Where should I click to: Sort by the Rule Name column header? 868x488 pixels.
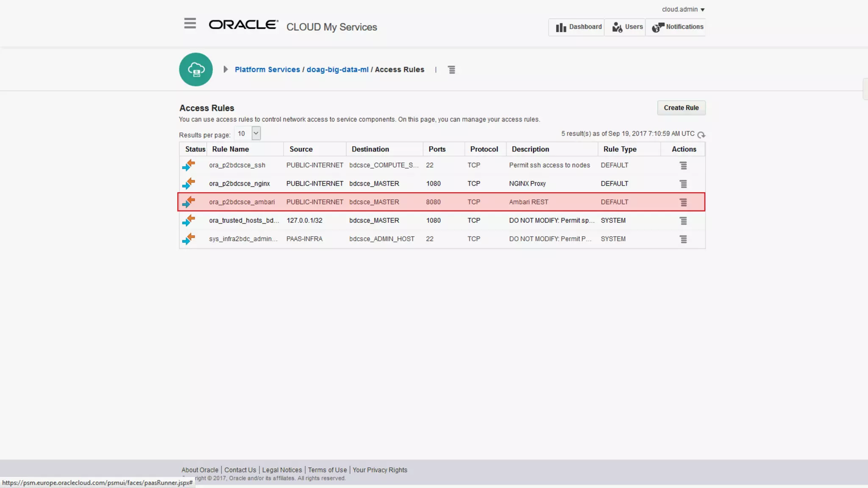[x=230, y=149]
